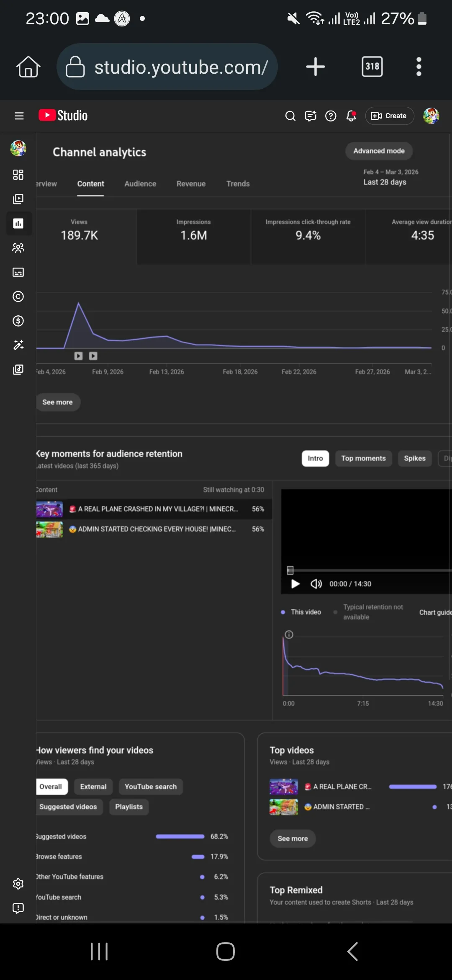Click first video publish marker on chart

click(78, 356)
